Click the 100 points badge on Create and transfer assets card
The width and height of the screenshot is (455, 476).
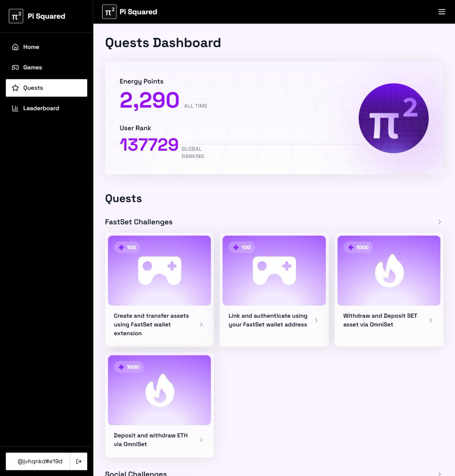pos(127,247)
